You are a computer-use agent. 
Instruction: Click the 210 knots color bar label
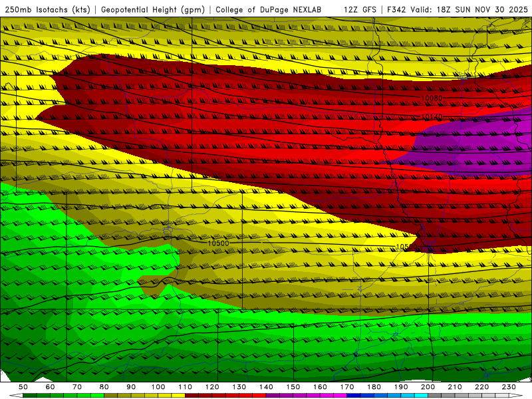click(x=455, y=387)
